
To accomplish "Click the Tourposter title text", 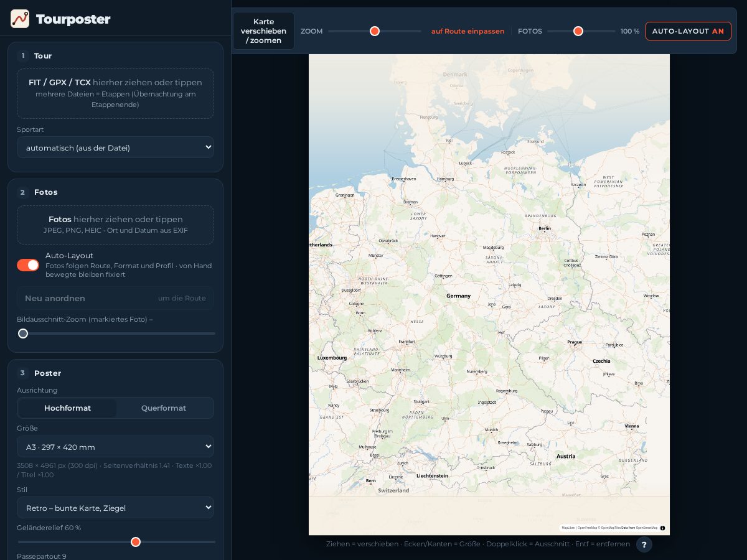I will [73, 19].
